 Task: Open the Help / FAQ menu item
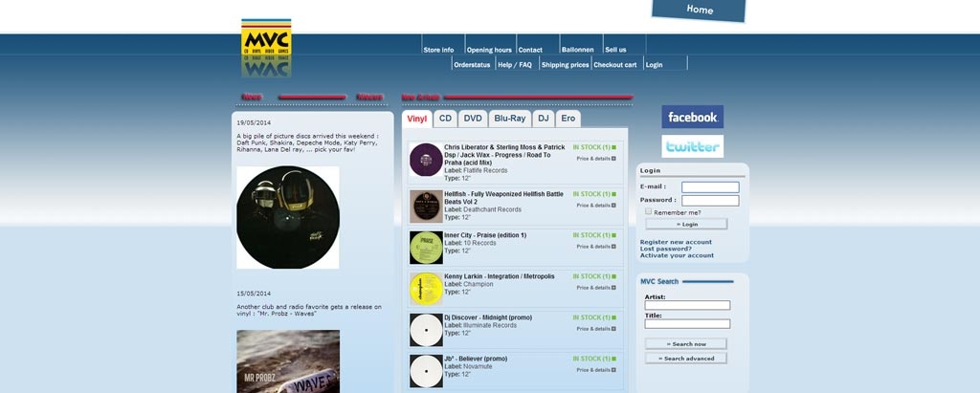click(514, 65)
